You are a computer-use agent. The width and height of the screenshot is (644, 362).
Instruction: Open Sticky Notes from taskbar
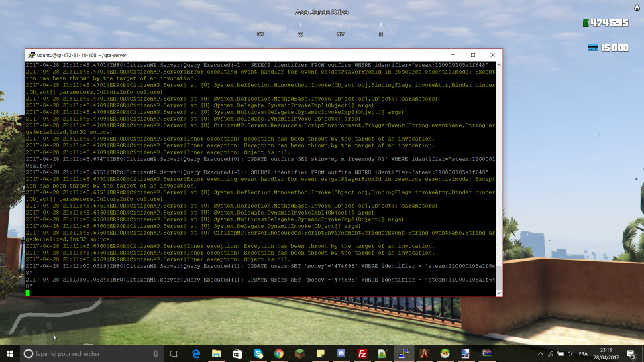(x=321, y=353)
